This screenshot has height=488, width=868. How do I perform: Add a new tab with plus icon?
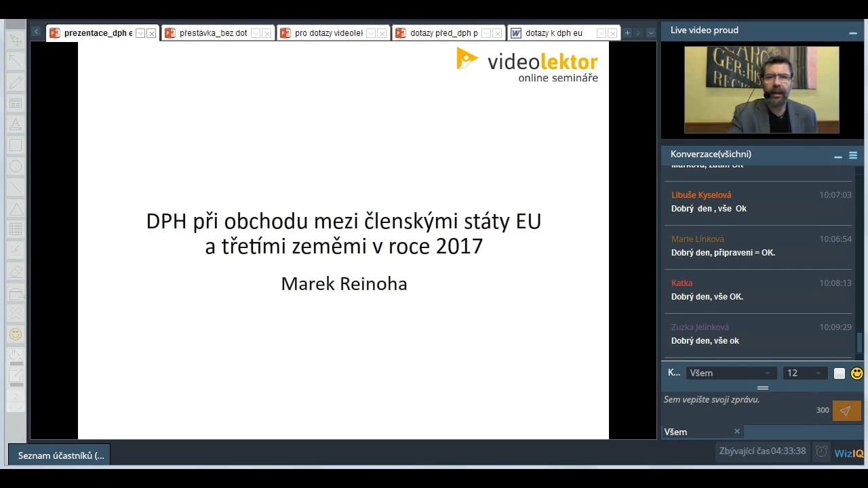click(x=627, y=33)
